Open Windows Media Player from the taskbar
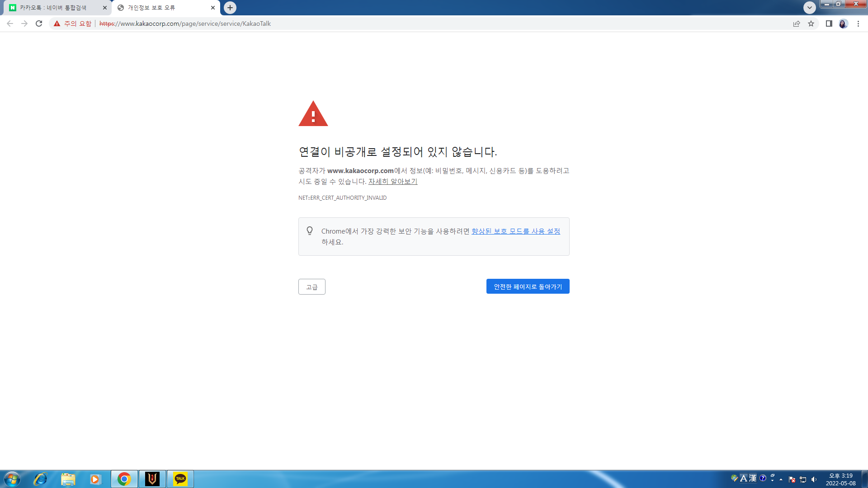This screenshot has width=868, height=488. coord(95,479)
